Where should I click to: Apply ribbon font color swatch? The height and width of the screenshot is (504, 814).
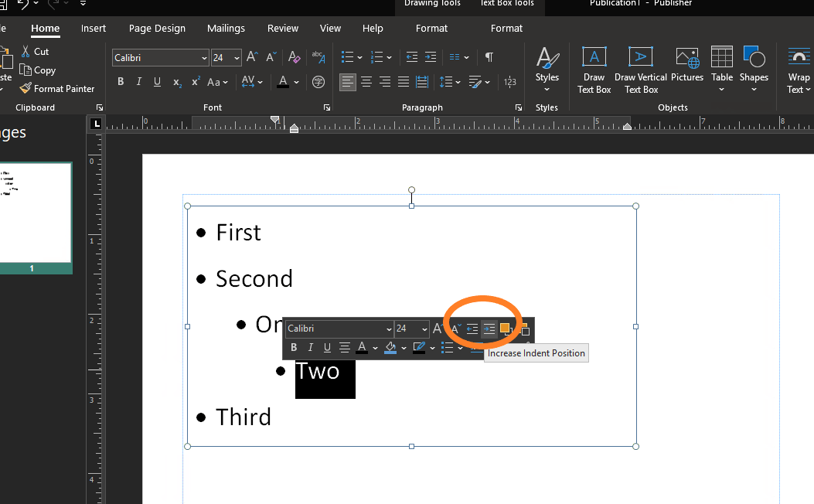(283, 81)
